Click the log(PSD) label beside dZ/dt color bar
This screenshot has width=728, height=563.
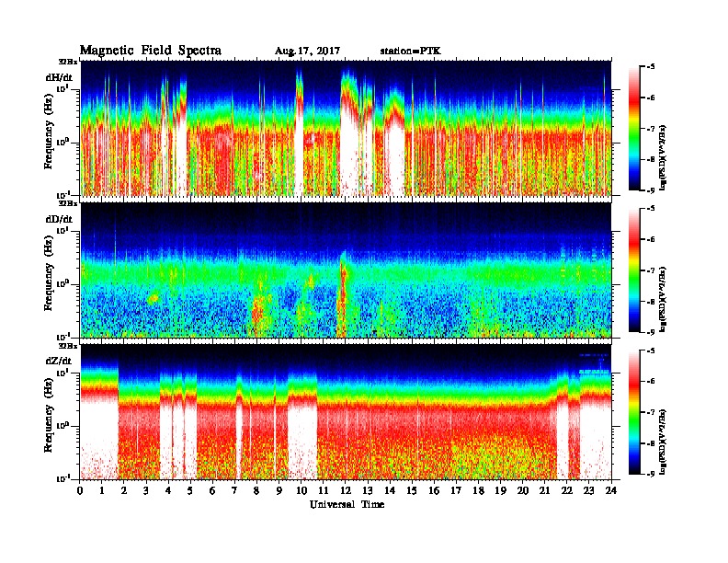[664, 442]
